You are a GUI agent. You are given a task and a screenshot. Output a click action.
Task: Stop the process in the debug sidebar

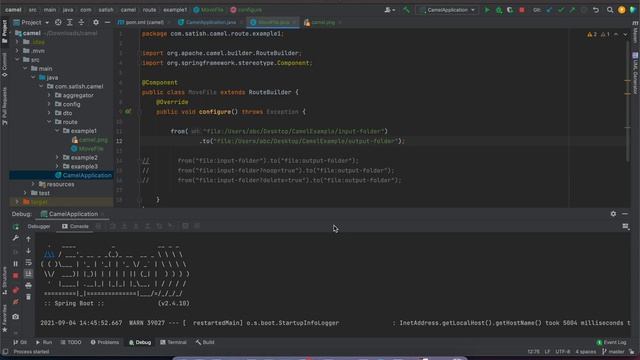pyautogui.click(x=16, y=276)
